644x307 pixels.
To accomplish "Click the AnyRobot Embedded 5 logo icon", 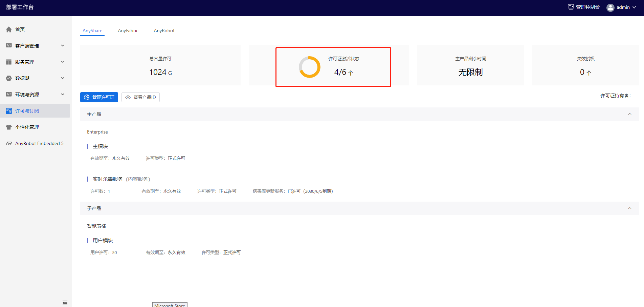I will pyautogui.click(x=9, y=143).
